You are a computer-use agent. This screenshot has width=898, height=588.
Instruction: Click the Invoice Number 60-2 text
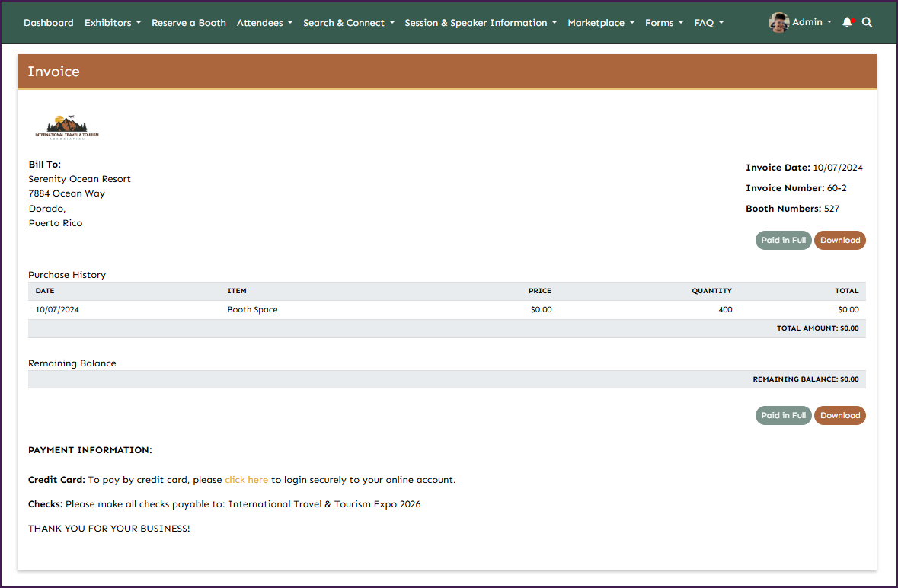click(x=796, y=188)
